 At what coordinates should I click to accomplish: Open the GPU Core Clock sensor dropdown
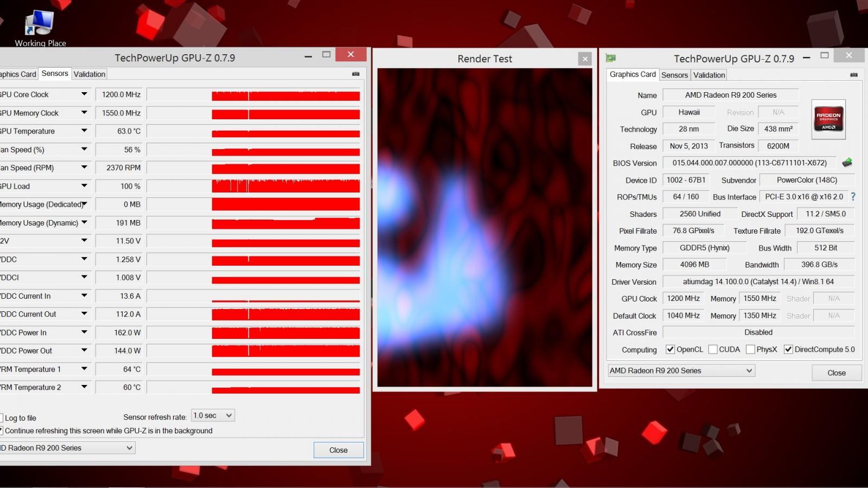pyautogui.click(x=84, y=94)
